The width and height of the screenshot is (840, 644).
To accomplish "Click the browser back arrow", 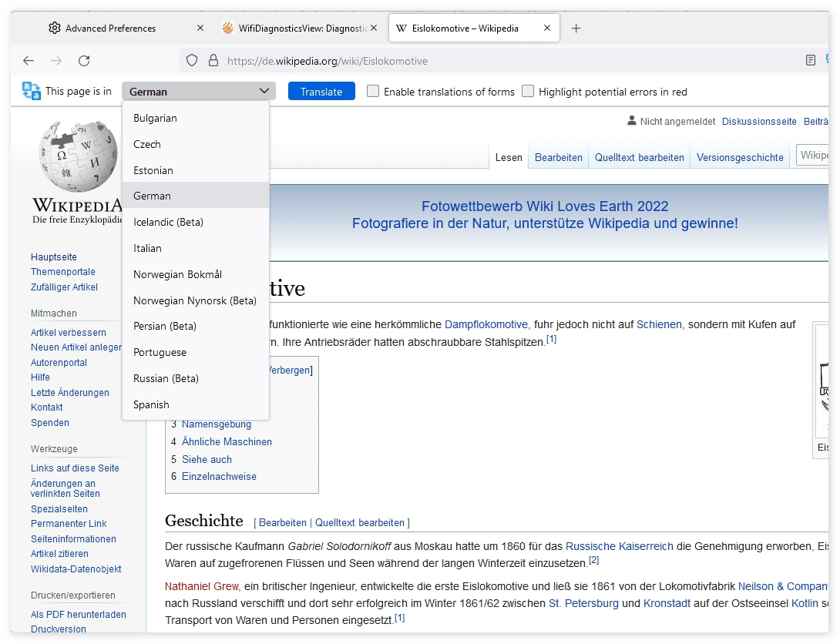I will pos(29,61).
